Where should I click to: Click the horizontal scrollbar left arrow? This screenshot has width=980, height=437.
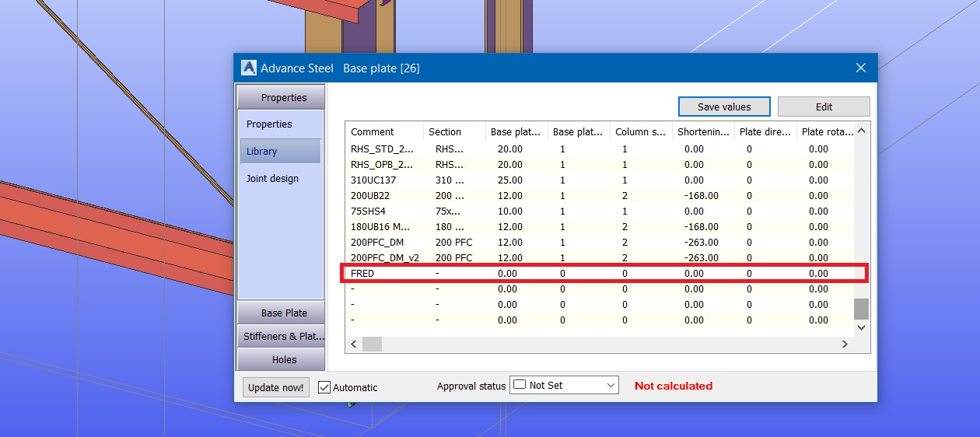click(x=354, y=344)
